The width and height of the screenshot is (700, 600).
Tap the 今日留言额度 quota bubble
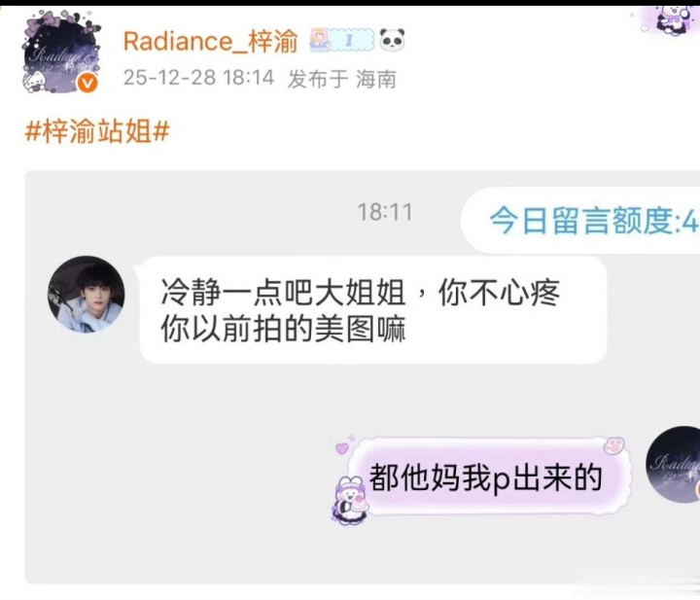(580, 220)
